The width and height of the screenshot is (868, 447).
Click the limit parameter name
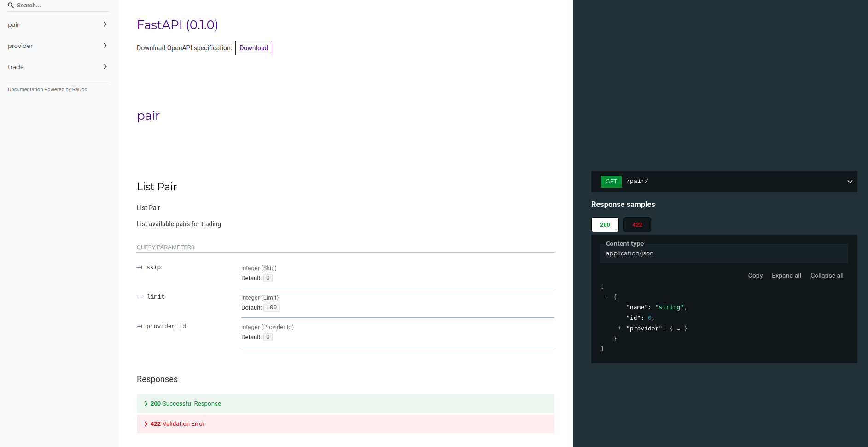156,297
